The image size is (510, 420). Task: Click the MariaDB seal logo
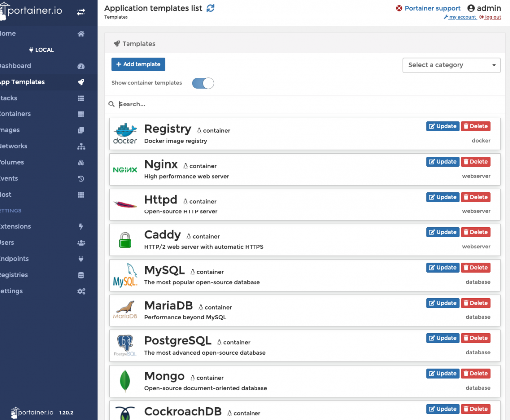tap(125, 311)
